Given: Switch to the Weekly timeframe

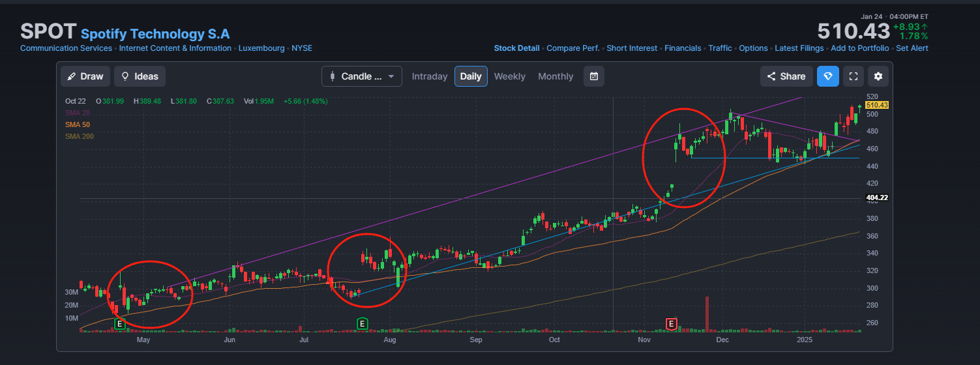Looking at the screenshot, I should 509,76.
